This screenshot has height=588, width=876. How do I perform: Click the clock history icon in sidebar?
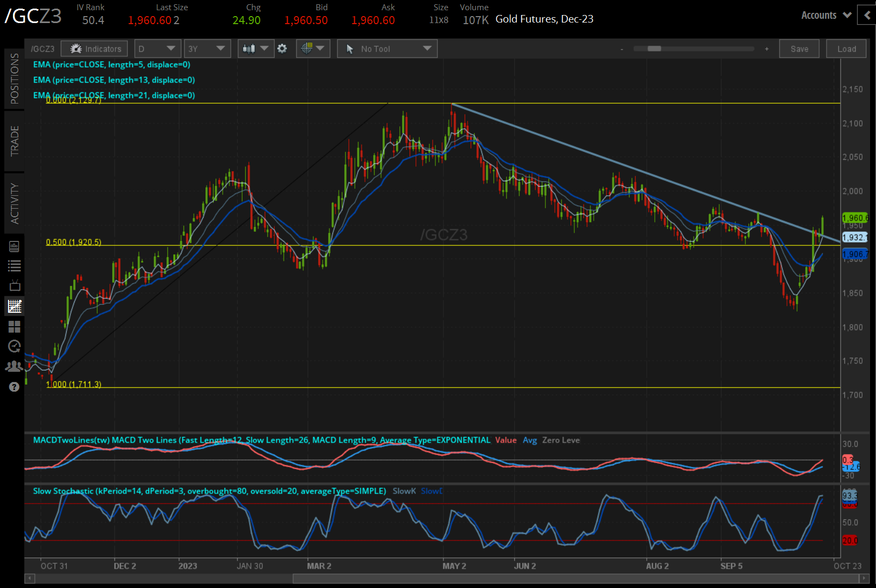point(14,346)
